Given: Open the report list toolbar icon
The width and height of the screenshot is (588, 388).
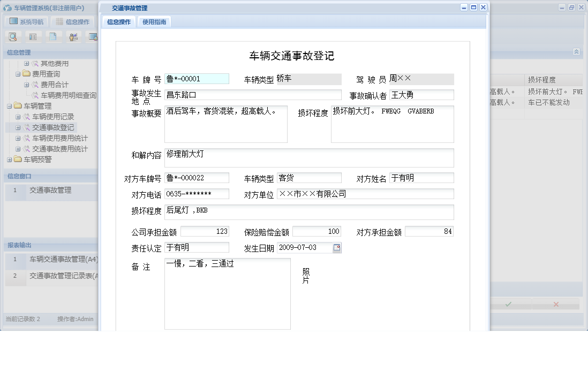Looking at the screenshot, I should 33,36.
